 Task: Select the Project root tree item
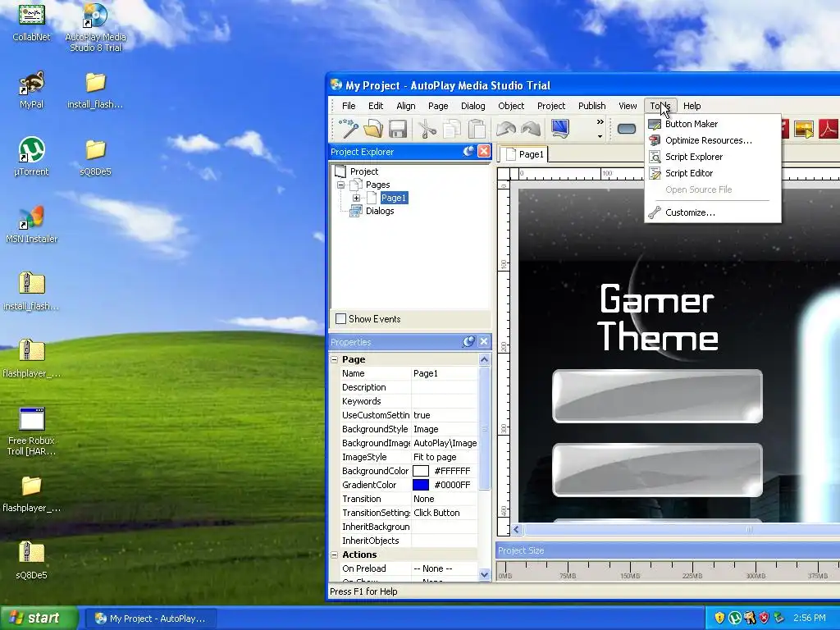364,171
